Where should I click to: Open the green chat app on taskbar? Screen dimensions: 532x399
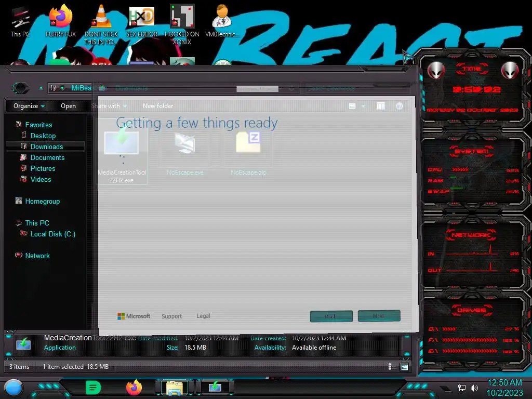[94, 388]
